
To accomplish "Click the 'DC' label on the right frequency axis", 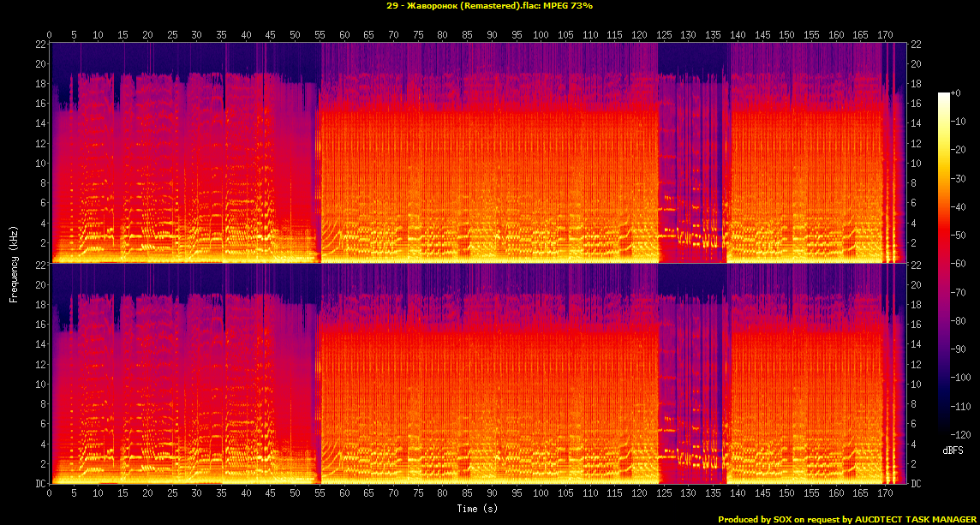I will click(x=915, y=484).
